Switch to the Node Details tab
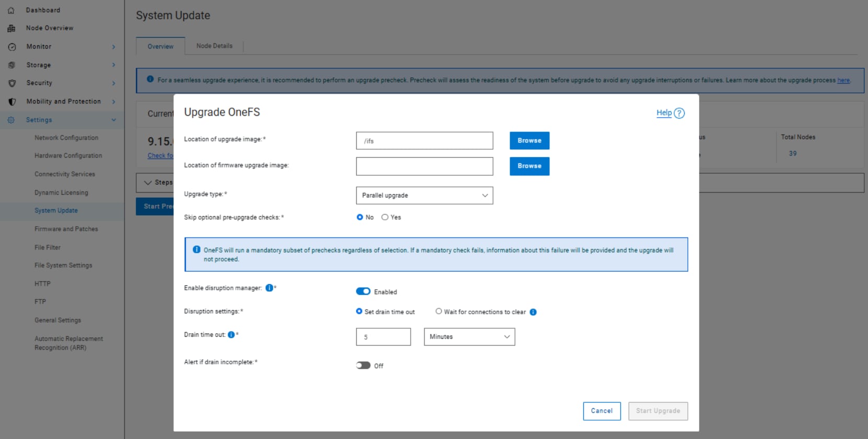The image size is (868, 439). 214,46
